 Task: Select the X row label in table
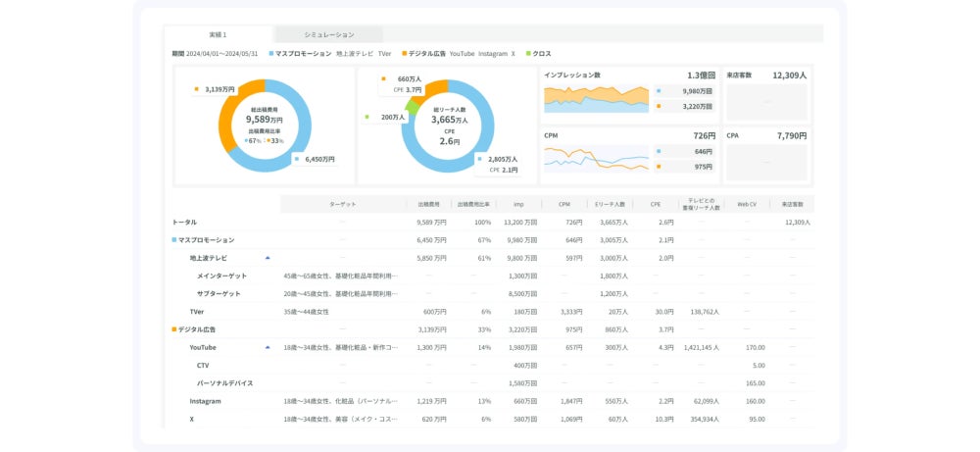[x=192, y=419]
